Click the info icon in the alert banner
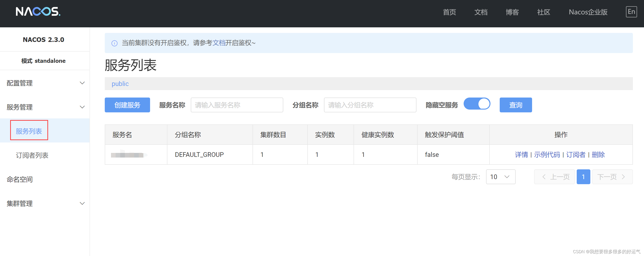This screenshot has width=644, height=256. pyautogui.click(x=114, y=43)
